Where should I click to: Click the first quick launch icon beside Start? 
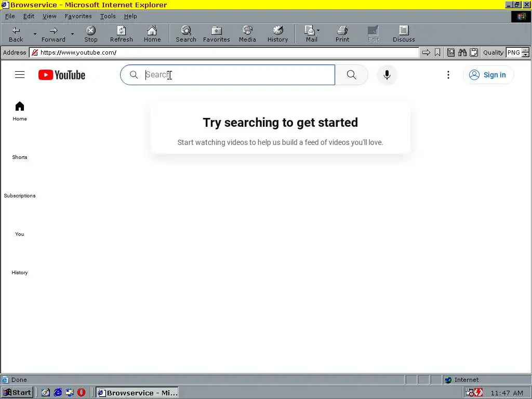coord(46,393)
